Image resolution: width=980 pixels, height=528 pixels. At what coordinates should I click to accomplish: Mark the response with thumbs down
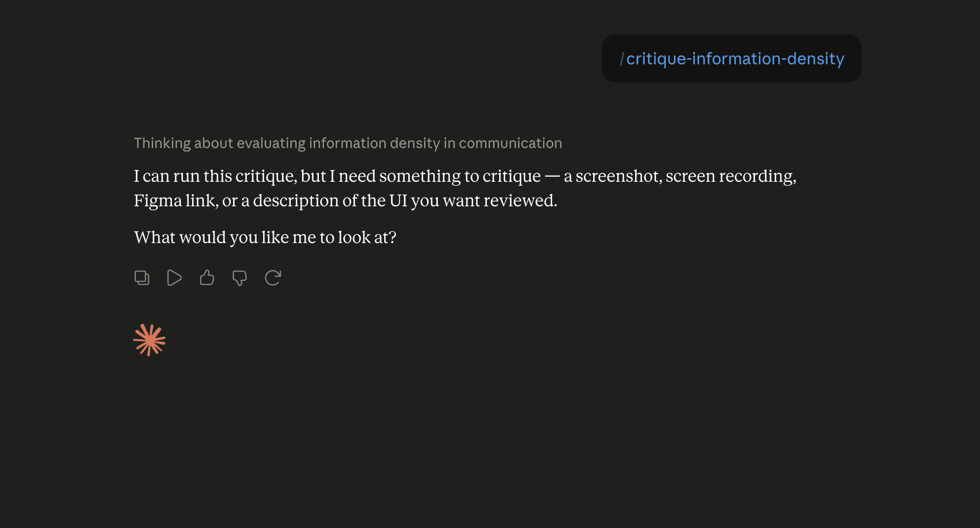click(x=240, y=278)
